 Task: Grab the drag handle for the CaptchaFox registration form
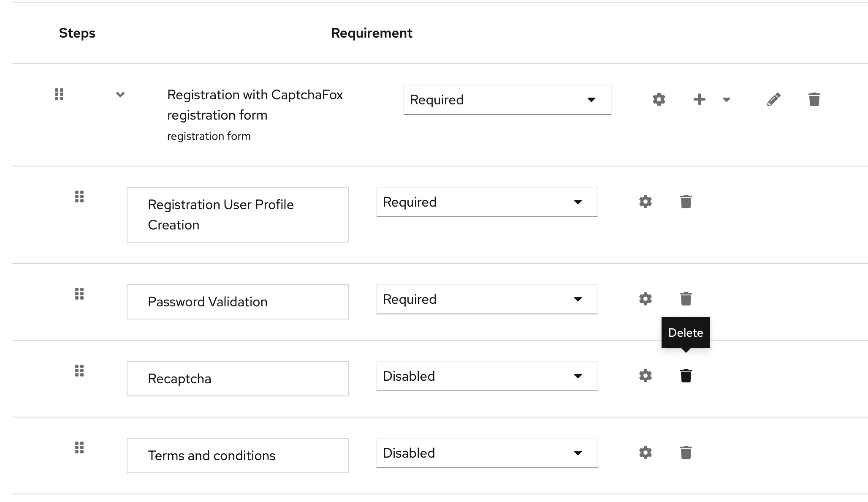(x=59, y=94)
